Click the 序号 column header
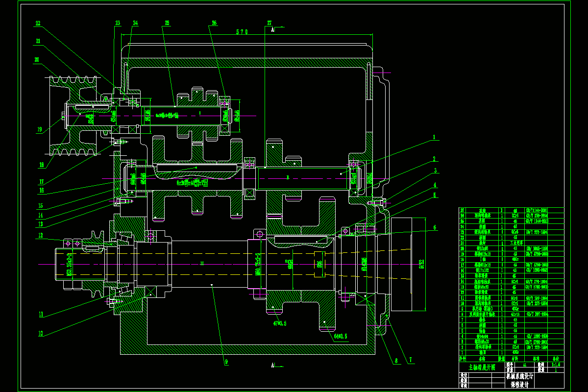 click(462, 359)
